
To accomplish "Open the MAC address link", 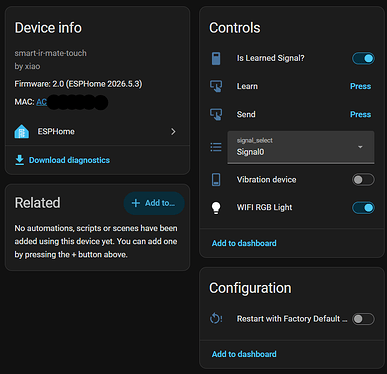I will (x=42, y=102).
